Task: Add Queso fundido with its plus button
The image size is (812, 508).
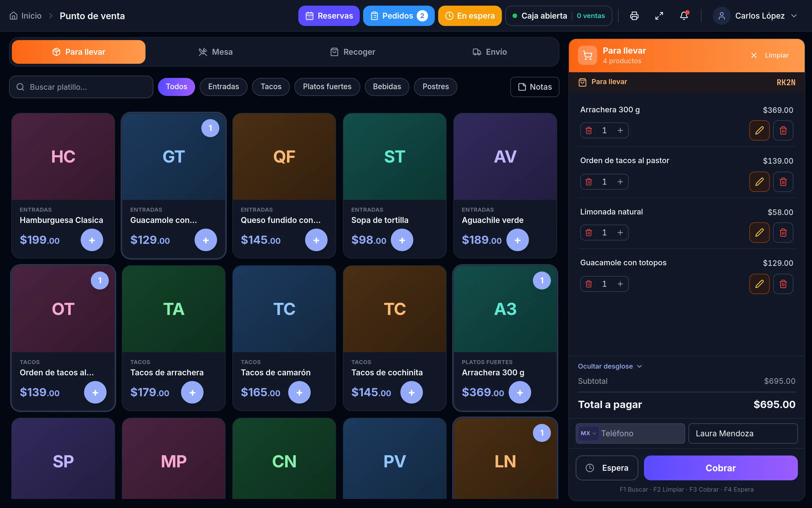Action: tap(316, 240)
